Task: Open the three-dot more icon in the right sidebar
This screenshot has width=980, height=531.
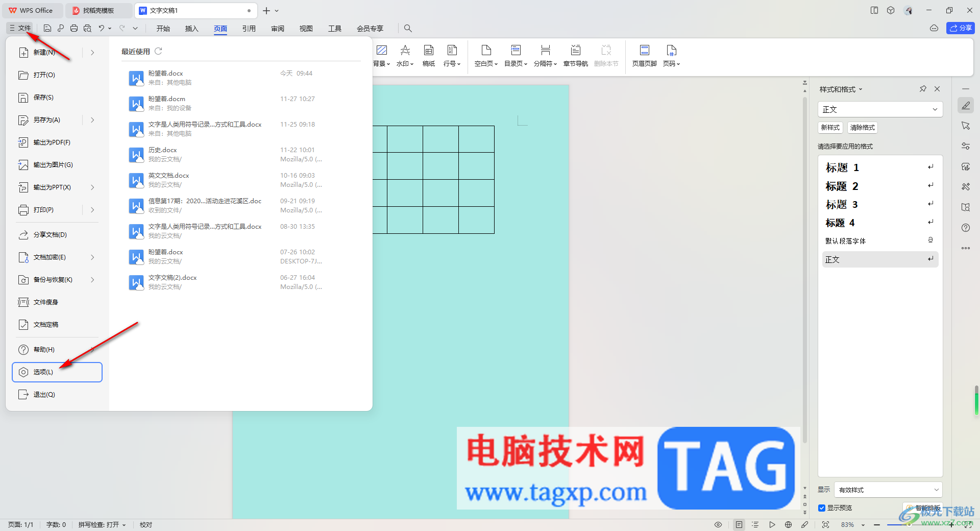Action: coord(966,248)
